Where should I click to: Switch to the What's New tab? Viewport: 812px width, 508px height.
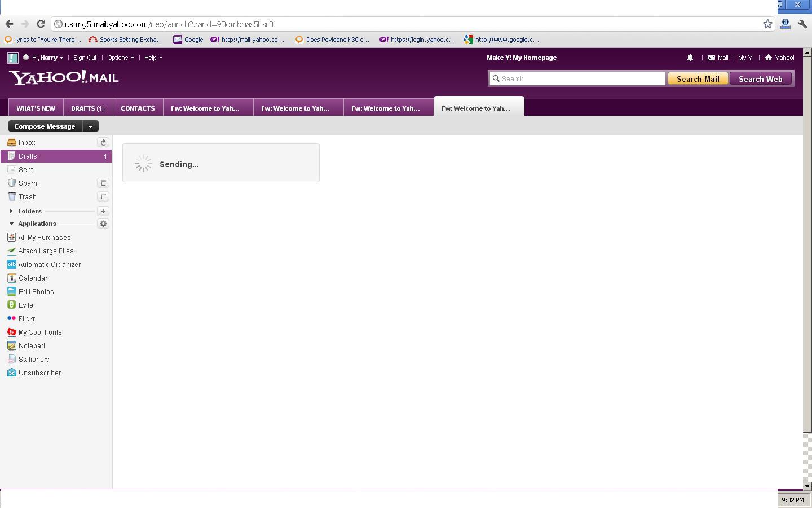coord(36,108)
